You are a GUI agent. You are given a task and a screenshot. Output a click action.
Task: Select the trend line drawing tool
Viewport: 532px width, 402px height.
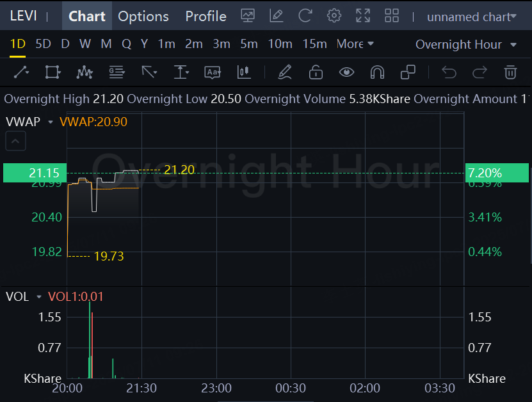coord(21,72)
